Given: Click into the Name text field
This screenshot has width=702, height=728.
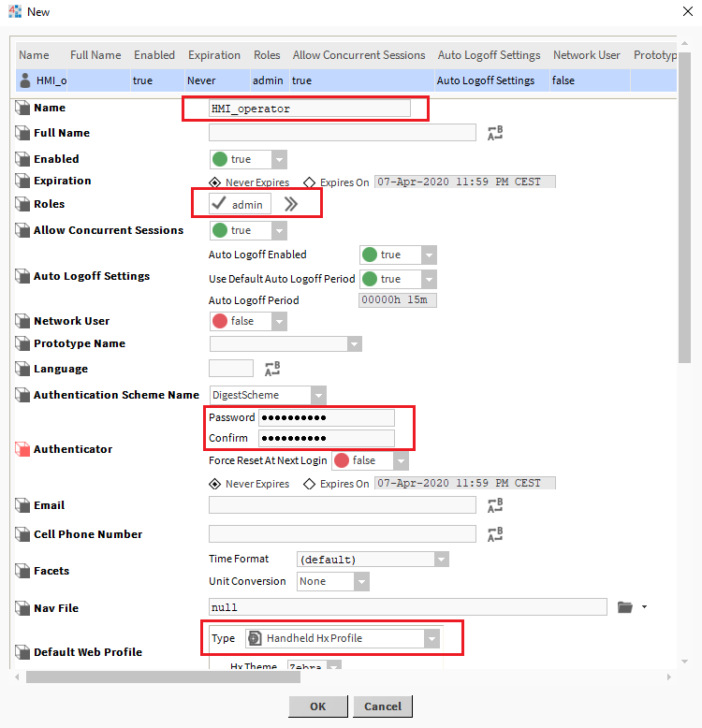Looking at the screenshot, I should point(309,109).
